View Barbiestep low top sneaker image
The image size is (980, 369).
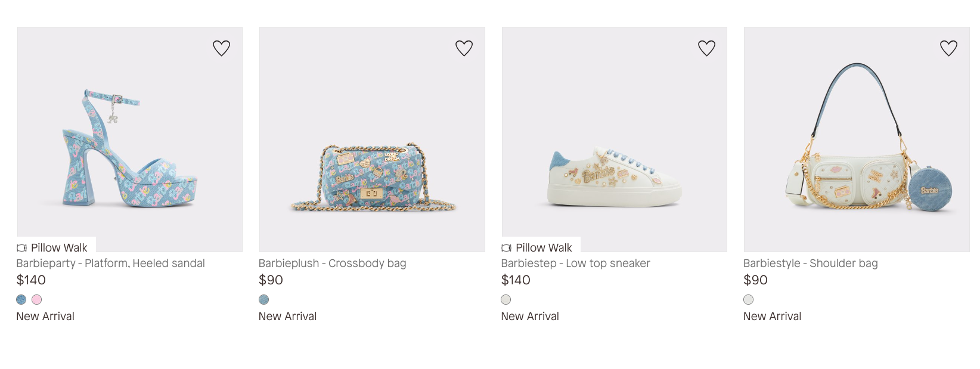[x=614, y=149]
